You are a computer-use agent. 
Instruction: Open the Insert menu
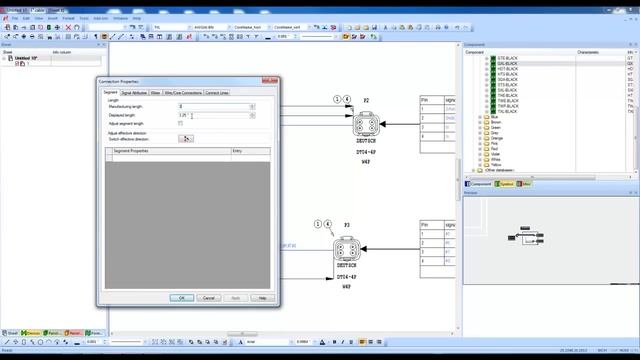[x=53, y=18]
